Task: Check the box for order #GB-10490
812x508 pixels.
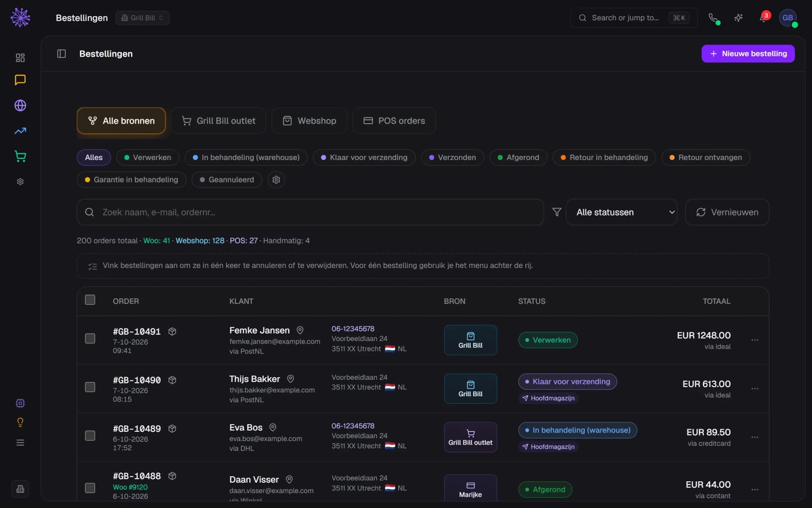Action: pyautogui.click(x=90, y=387)
